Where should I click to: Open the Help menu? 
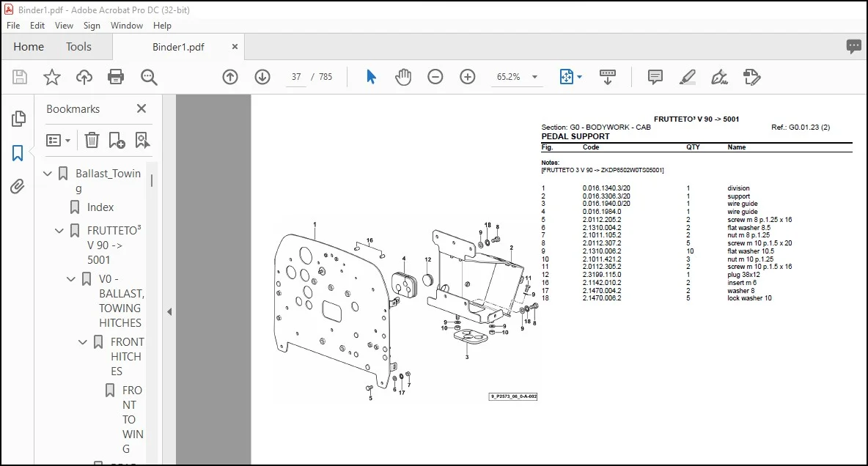point(162,26)
